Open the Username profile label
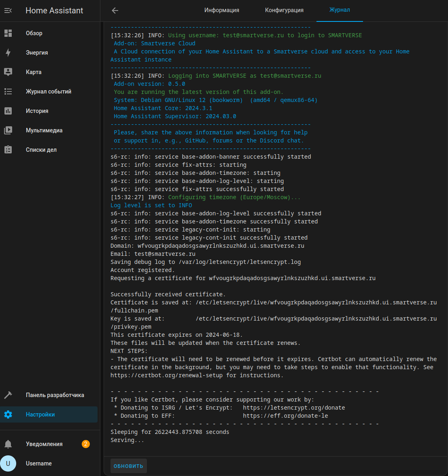Screen dimensions: 448x476 point(39,463)
